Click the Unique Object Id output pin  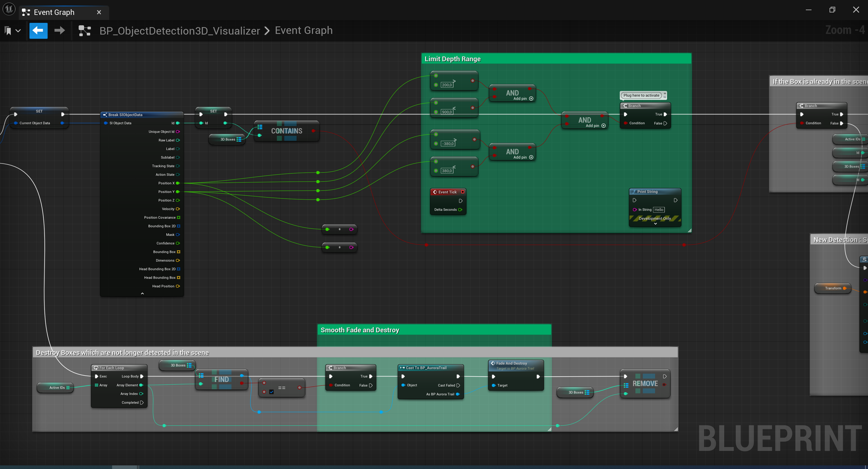tap(178, 132)
